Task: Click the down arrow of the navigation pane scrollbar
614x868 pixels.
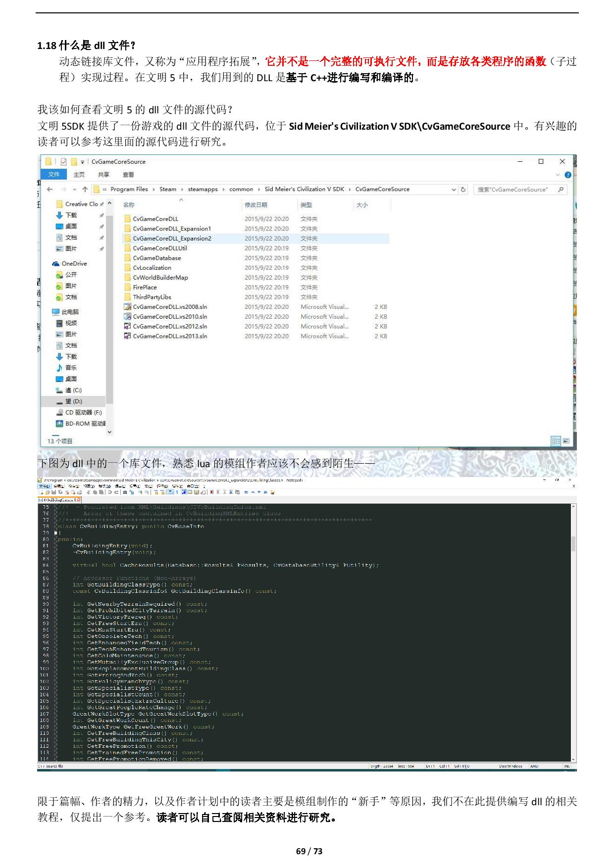Action: tap(110, 432)
